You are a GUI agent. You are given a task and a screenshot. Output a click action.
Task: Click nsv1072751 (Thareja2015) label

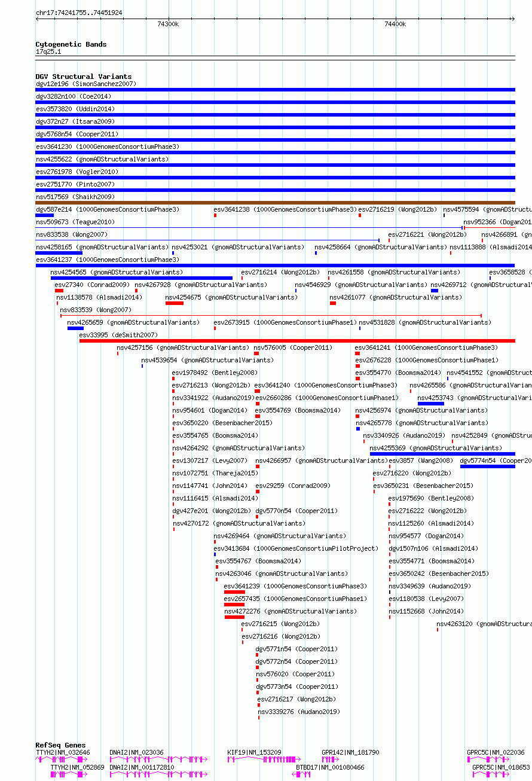pos(215,473)
